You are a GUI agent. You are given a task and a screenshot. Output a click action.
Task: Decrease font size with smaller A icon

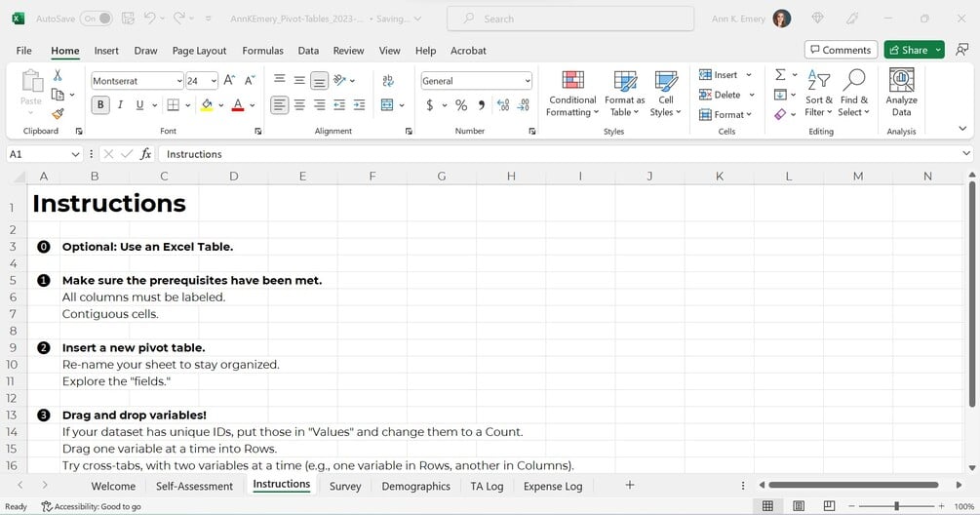(x=250, y=81)
